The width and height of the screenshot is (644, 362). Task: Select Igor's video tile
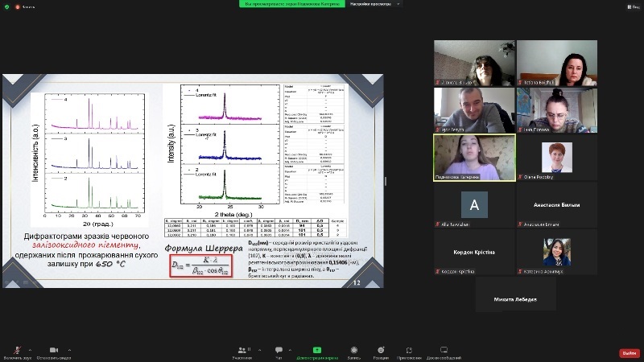click(x=474, y=110)
